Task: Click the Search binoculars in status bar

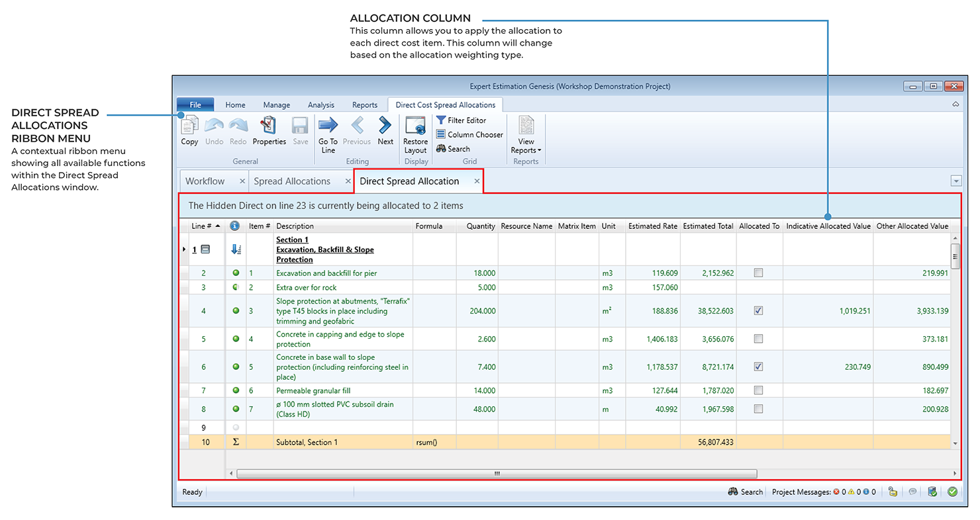Action: coord(733,492)
